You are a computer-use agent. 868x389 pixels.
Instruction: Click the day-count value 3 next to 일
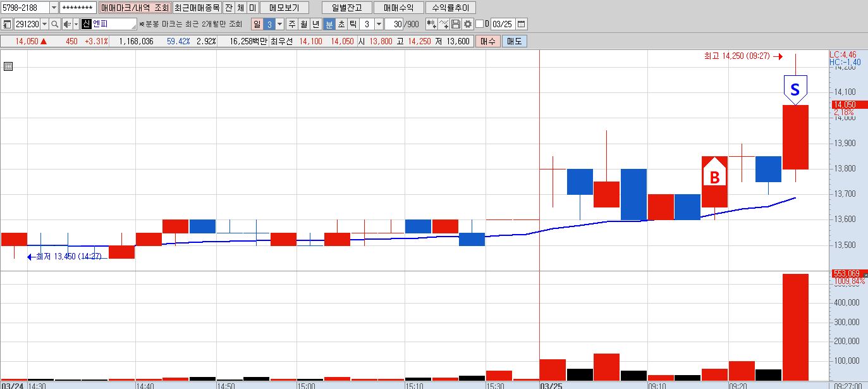[x=269, y=24]
